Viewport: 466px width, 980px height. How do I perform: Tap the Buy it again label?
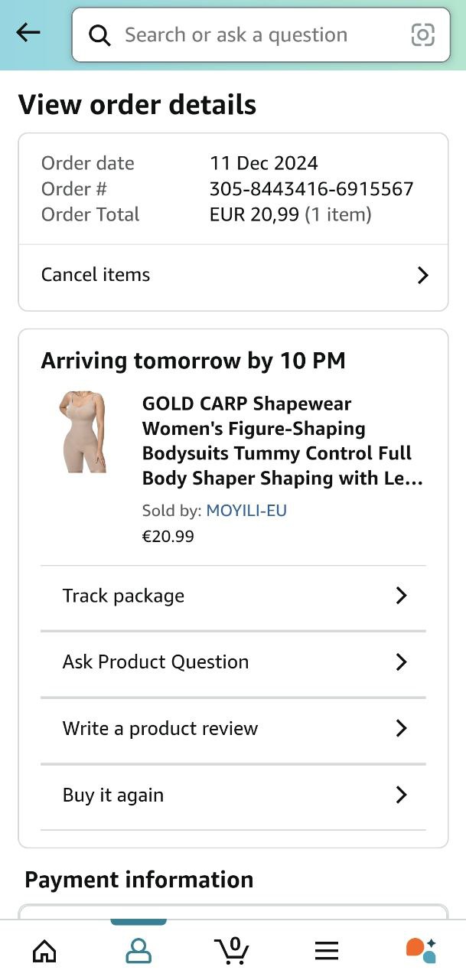pyautogui.click(x=113, y=795)
